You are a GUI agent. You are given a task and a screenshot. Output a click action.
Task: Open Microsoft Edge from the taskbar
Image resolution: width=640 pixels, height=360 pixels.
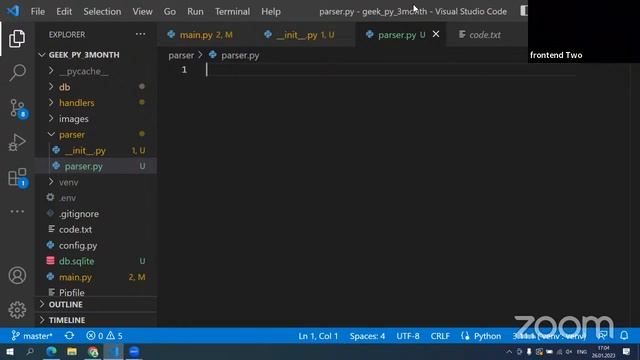pos(51,351)
